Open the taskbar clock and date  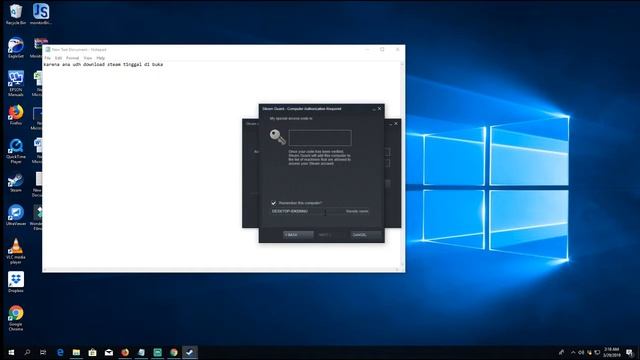pyautogui.click(x=611, y=352)
